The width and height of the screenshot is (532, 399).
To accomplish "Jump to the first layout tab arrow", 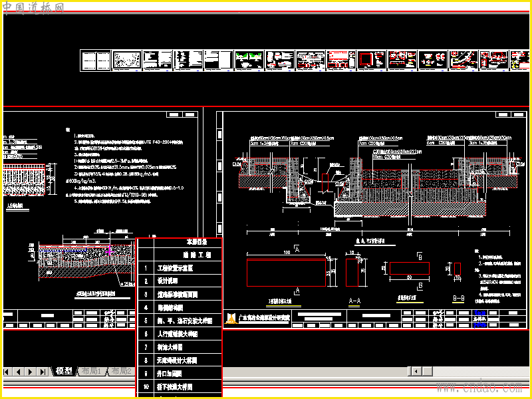I will [x=7, y=372].
